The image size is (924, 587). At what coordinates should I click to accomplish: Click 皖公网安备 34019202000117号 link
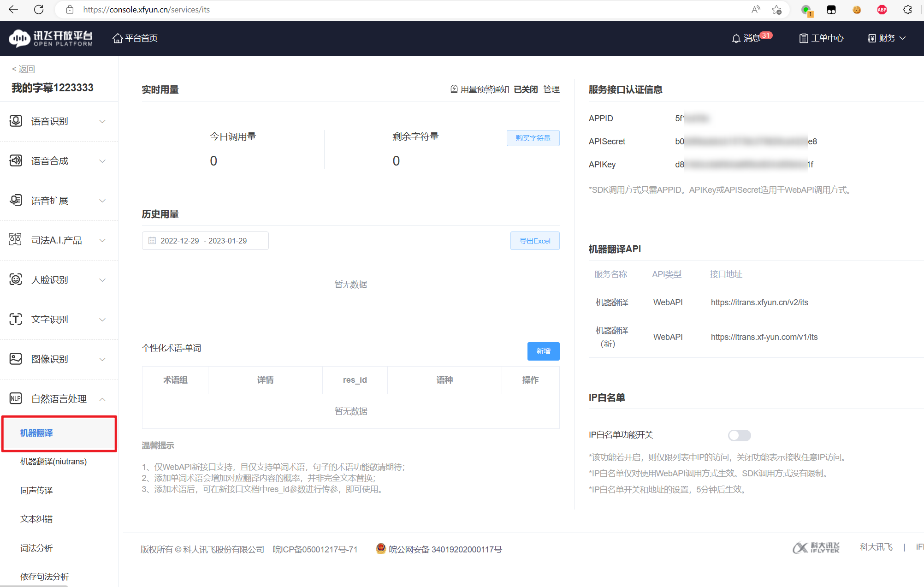(445, 550)
